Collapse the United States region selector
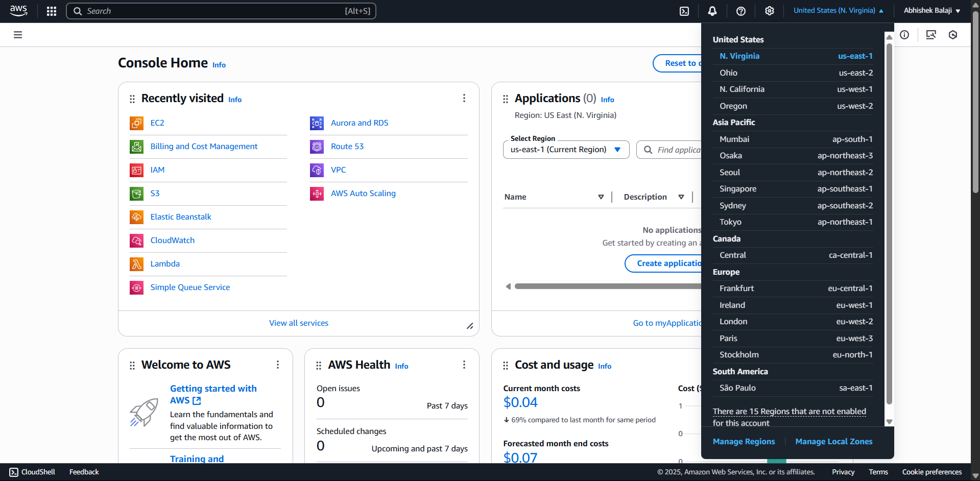This screenshot has width=980, height=481. (x=838, y=11)
